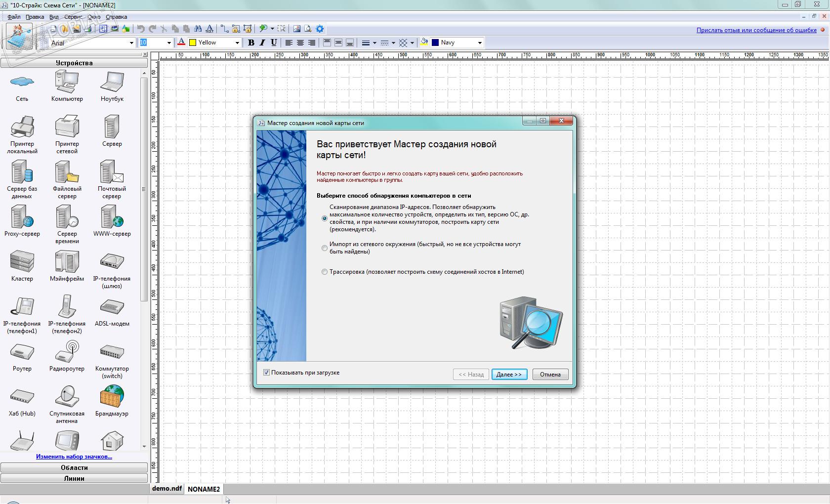Select the ADSL-модем device icon
The height and width of the screenshot is (504, 830).
(112, 307)
